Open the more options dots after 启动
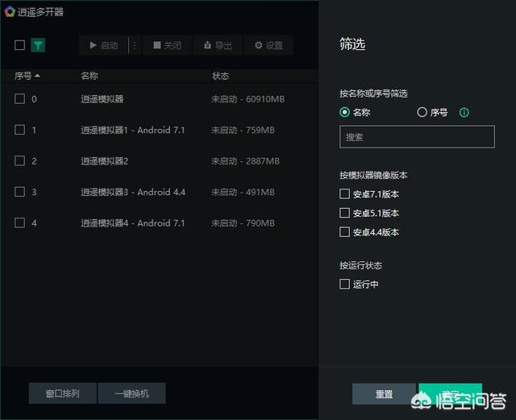The width and height of the screenshot is (516, 420). tap(135, 46)
